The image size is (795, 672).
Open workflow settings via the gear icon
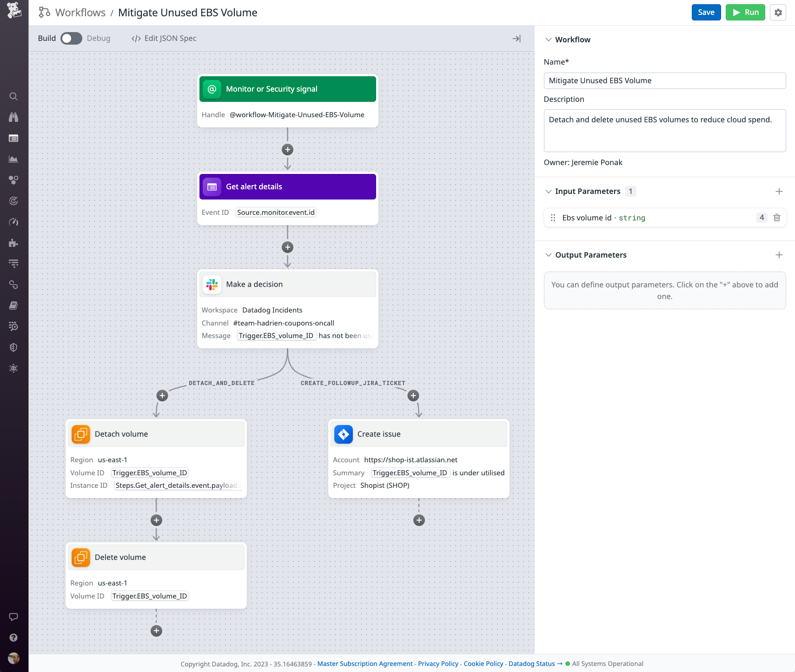778,13
